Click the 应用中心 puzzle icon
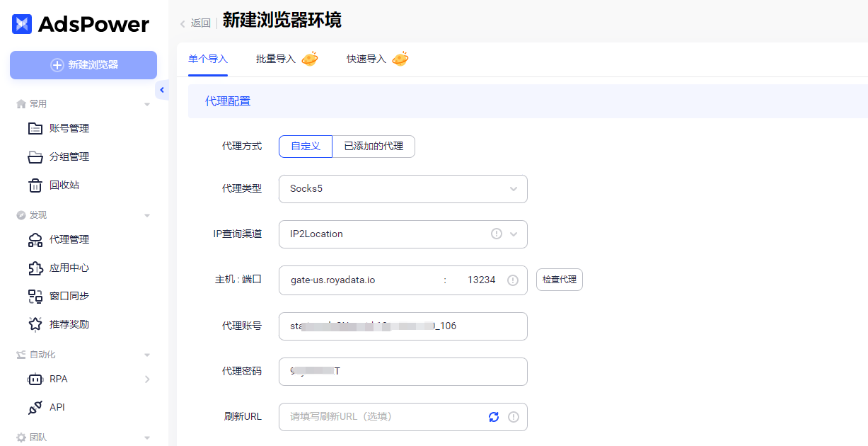 coord(35,268)
